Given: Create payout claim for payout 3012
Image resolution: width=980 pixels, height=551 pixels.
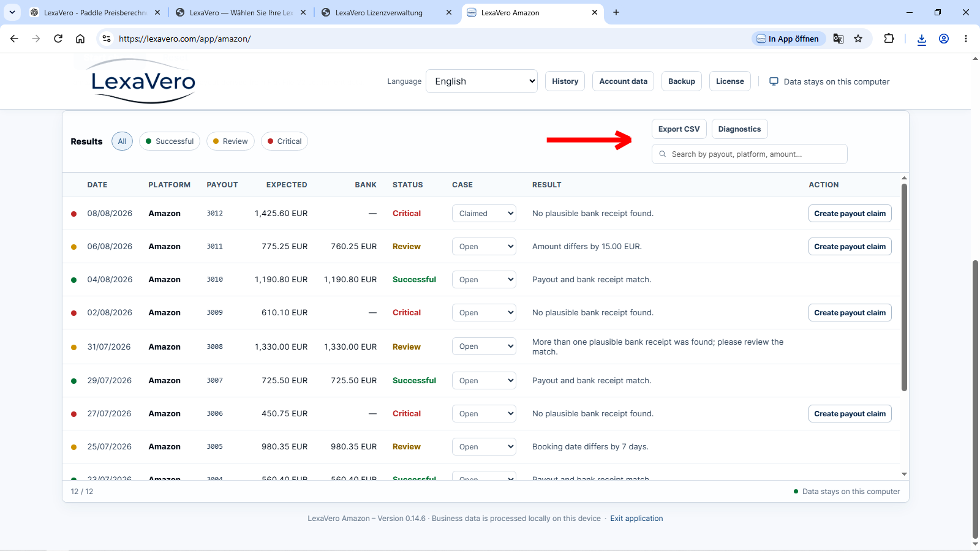Looking at the screenshot, I should pyautogui.click(x=850, y=214).
